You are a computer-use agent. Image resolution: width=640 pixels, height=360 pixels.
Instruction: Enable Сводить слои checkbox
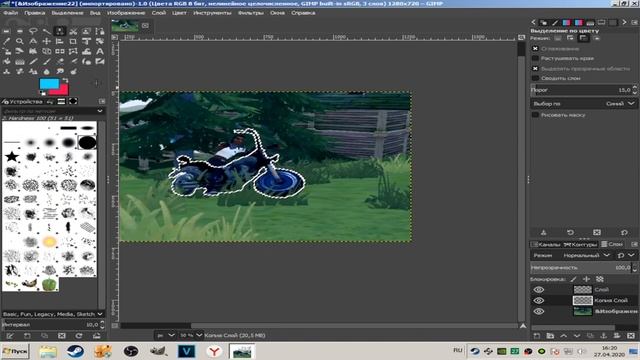click(536, 78)
